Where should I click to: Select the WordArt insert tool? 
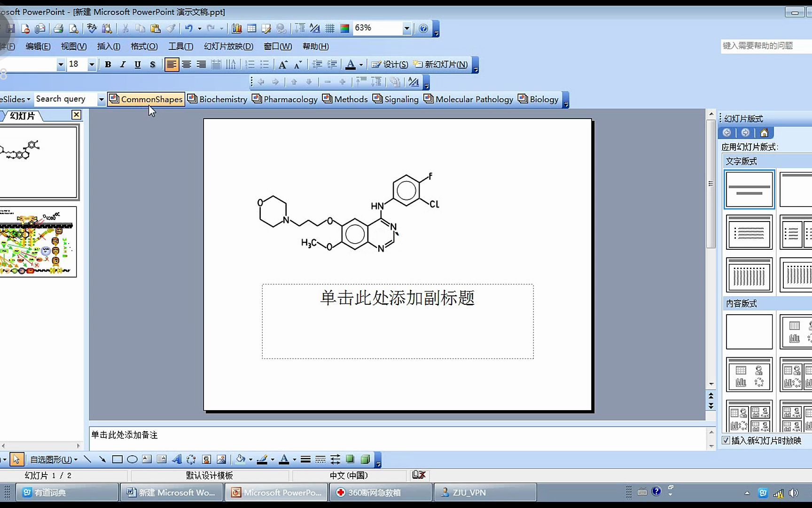tap(177, 460)
